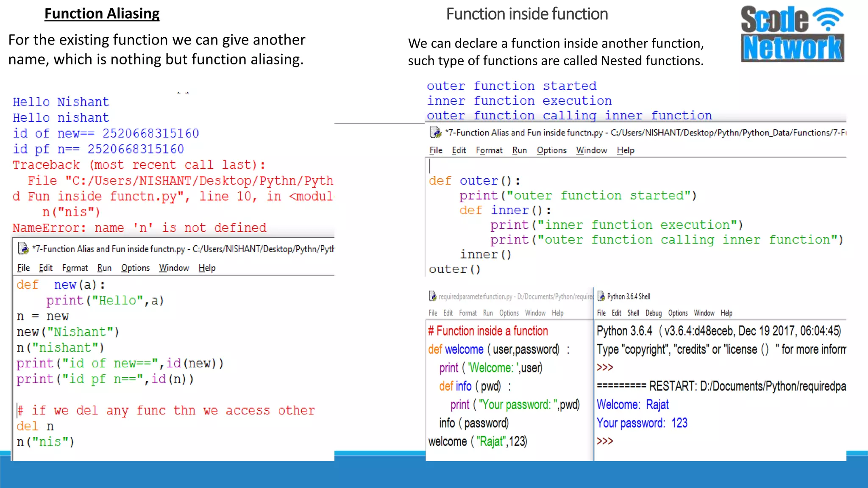
Task: Click file icon in requiredparameterfunction.py title bar
Action: (x=433, y=296)
